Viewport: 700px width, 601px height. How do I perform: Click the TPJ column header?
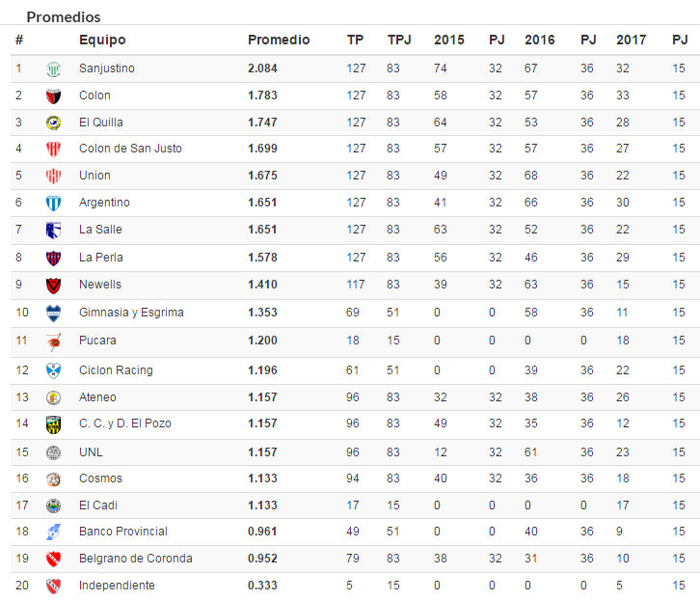click(x=399, y=40)
